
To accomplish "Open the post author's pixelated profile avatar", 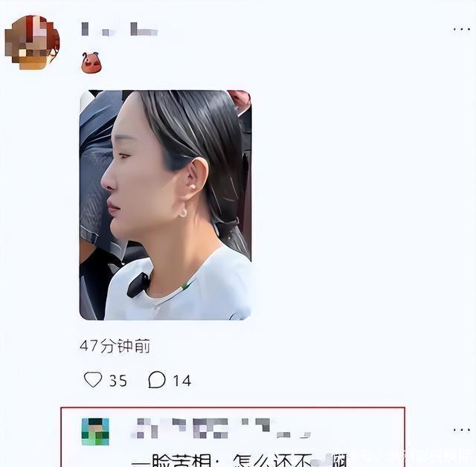I will pos(32,42).
